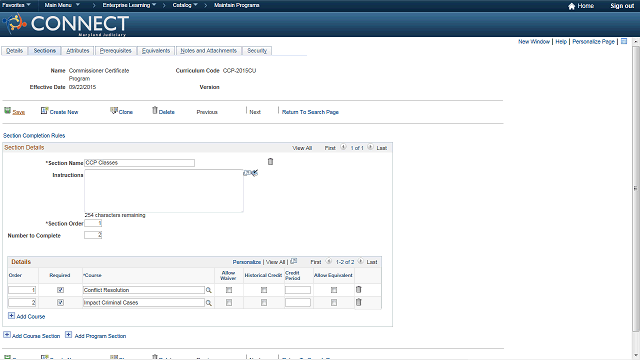
Task: Enable Historical Credit for Conflict Resolution
Action: [x=264, y=290]
